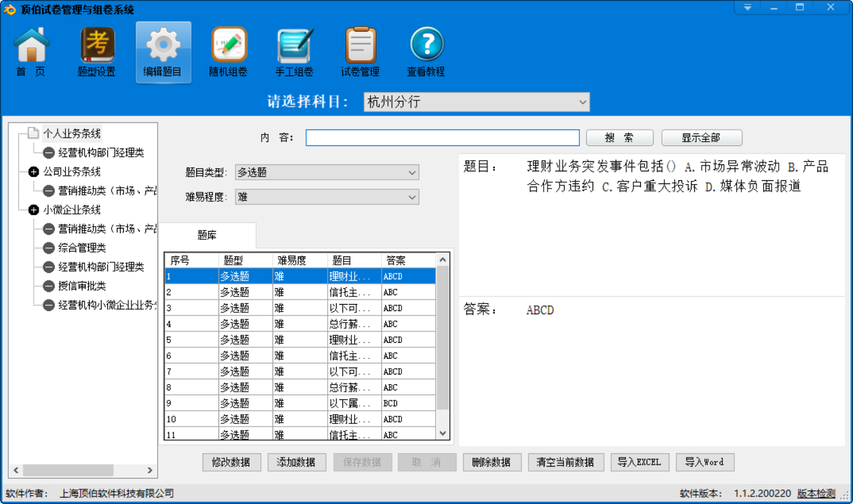Screen dimensions: 853x504
Task: Switch to the 题库 tab
Action: click(207, 235)
